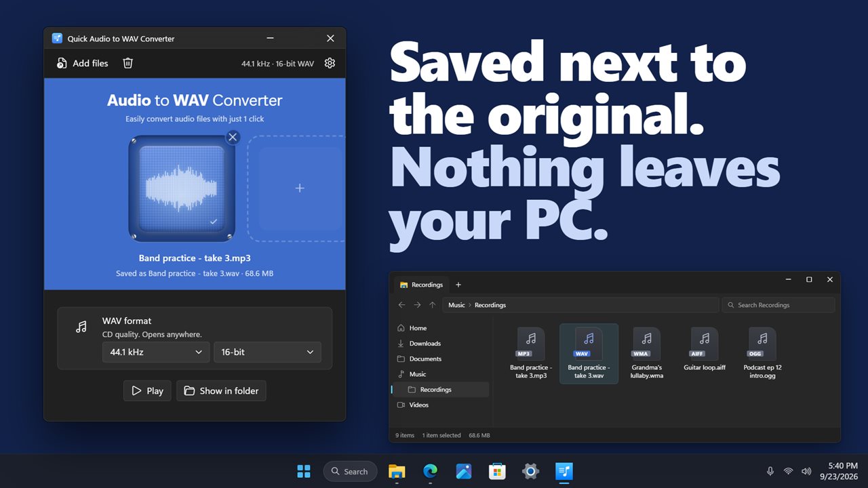
Task: Open converter settings gear icon
Action: [x=330, y=63]
